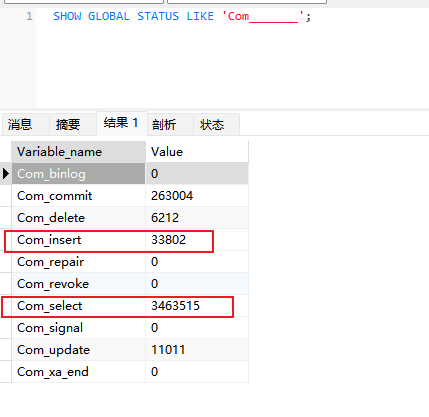
Task: Select the 结果 1 tab
Action: pyautogui.click(x=122, y=123)
